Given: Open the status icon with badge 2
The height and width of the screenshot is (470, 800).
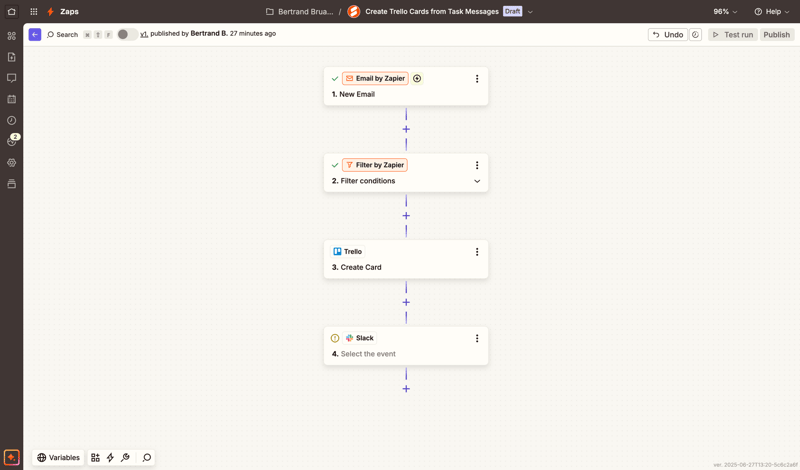Looking at the screenshot, I should [12, 140].
